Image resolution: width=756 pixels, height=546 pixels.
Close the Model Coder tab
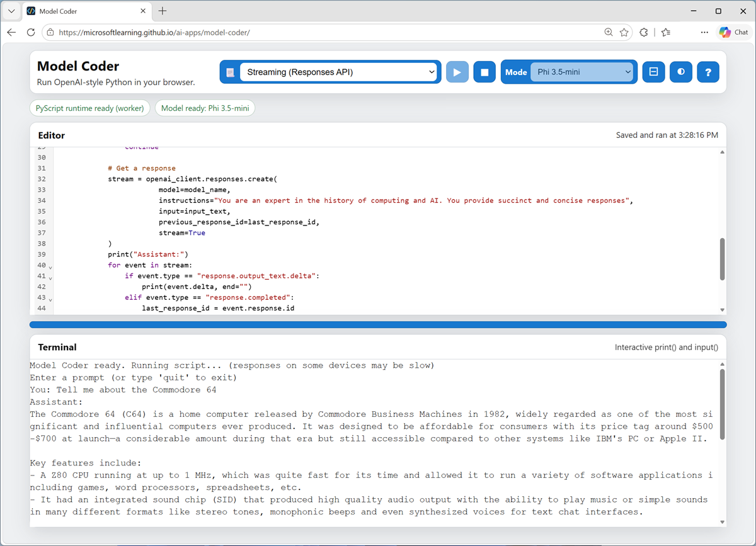coord(142,11)
